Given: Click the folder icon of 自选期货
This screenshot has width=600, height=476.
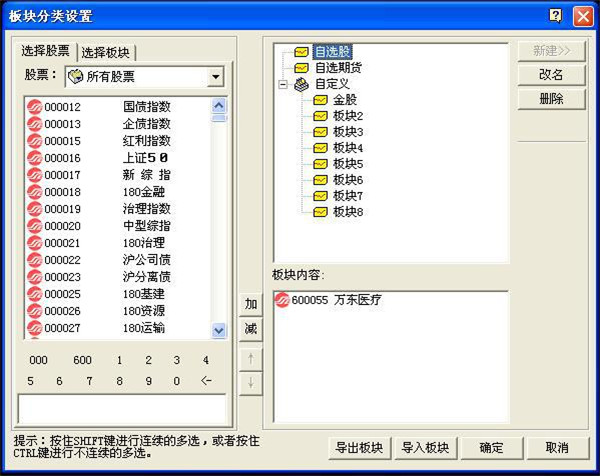Looking at the screenshot, I should (301, 68).
